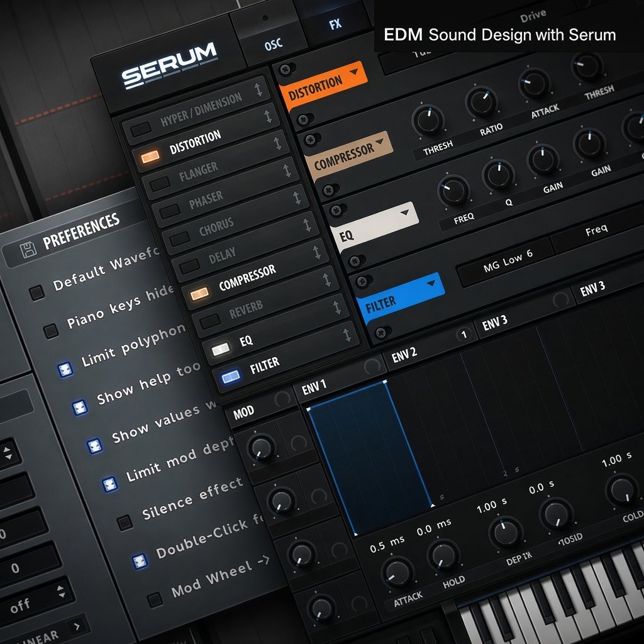Image resolution: width=644 pixels, height=644 pixels.
Task: Click reorder arrows on Flanger row
Action: 277,143
